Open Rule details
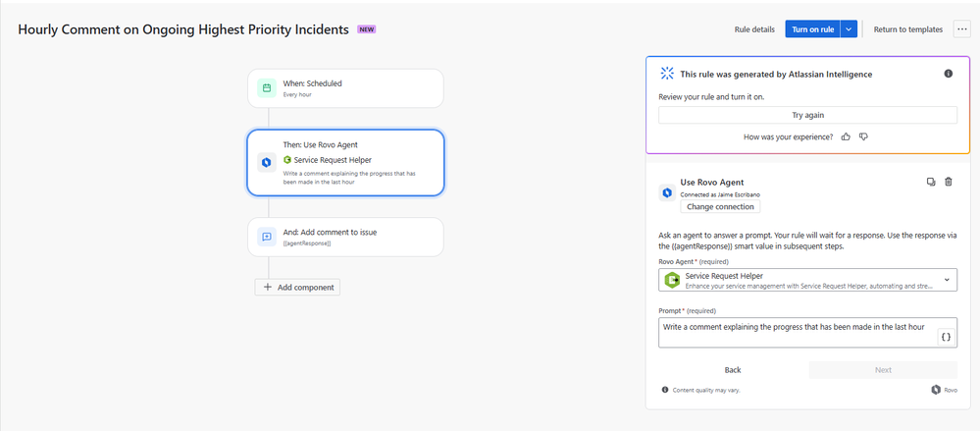The height and width of the screenshot is (431, 980). pyautogui.click(x=754, y=29)
